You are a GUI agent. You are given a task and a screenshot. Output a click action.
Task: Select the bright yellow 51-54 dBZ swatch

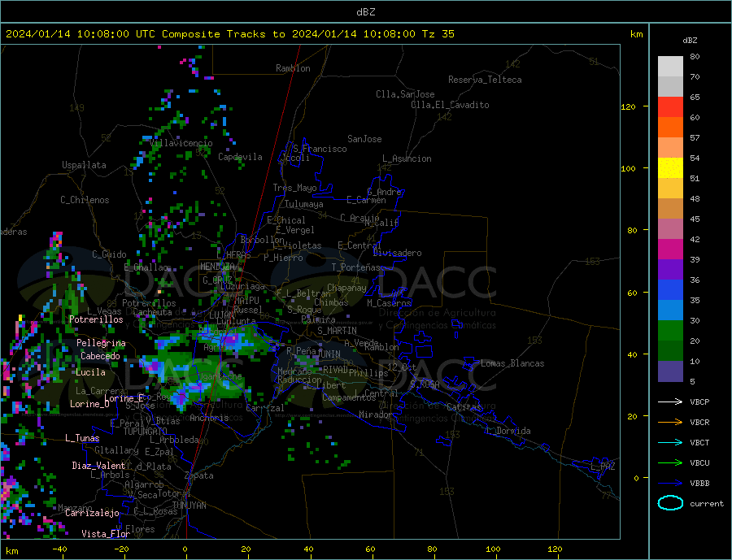click(670, 168)
